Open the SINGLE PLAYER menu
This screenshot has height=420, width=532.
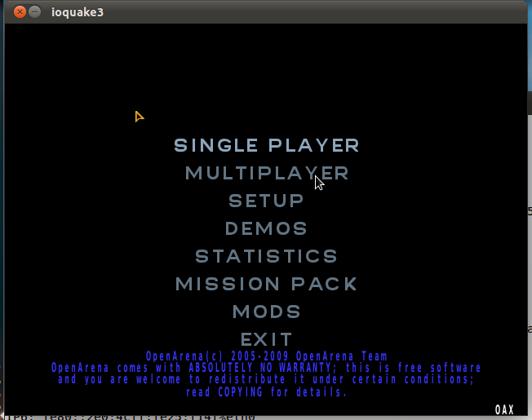[266, 146]
